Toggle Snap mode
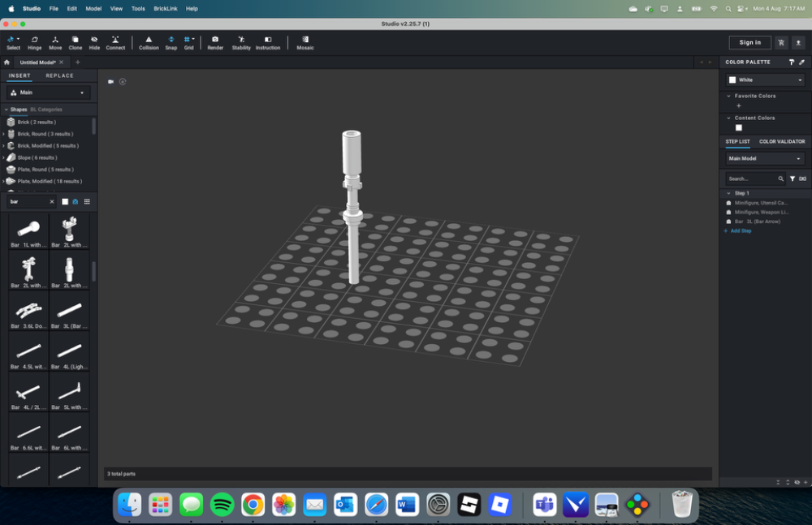812x525 pixels. pyautogui.click(x=171, y=42)
